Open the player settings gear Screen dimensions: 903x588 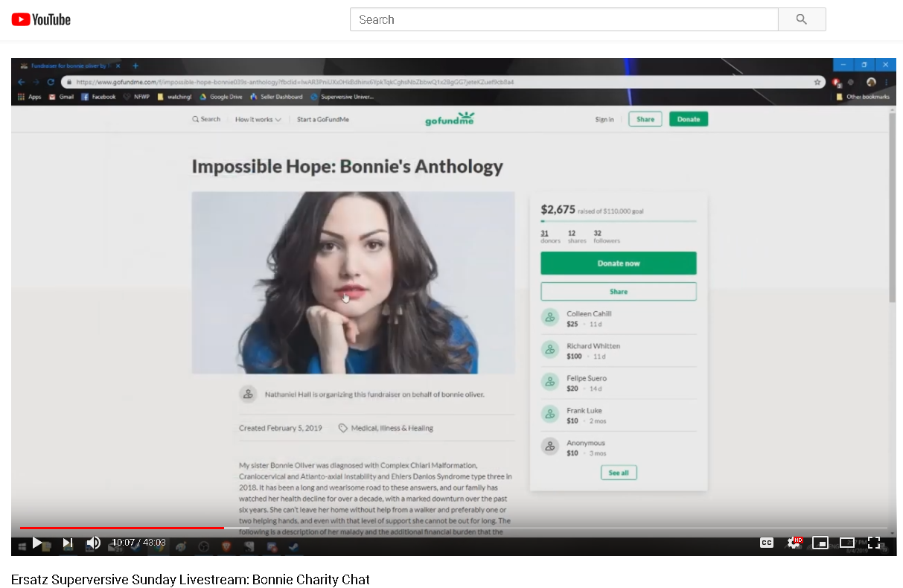[794, 543]
